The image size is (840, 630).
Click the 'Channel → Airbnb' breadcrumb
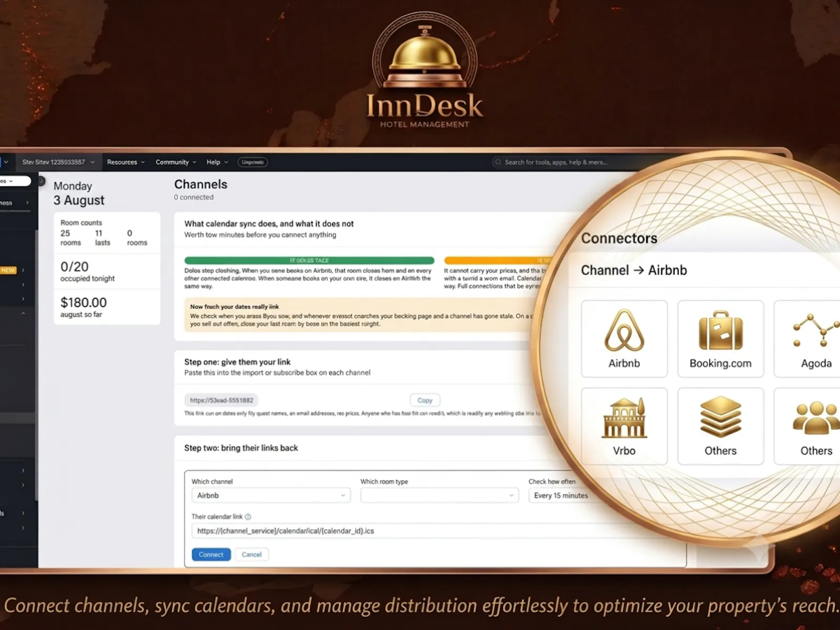tap(634, 270)
